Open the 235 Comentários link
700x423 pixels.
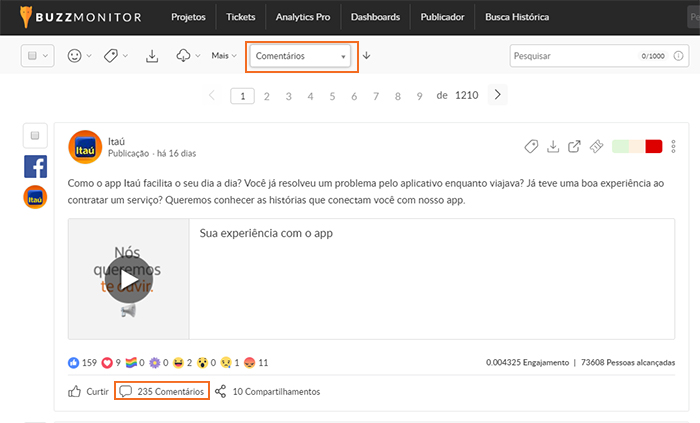(163, 391)
